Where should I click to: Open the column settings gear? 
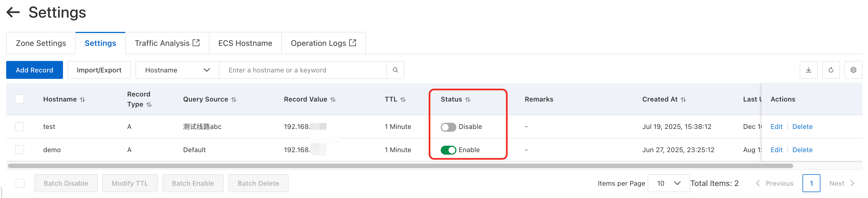point(853,70)
